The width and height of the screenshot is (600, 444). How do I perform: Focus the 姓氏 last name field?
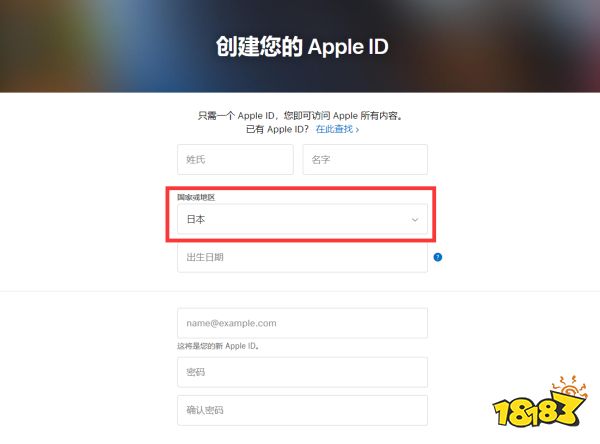[x=235, y=160]
